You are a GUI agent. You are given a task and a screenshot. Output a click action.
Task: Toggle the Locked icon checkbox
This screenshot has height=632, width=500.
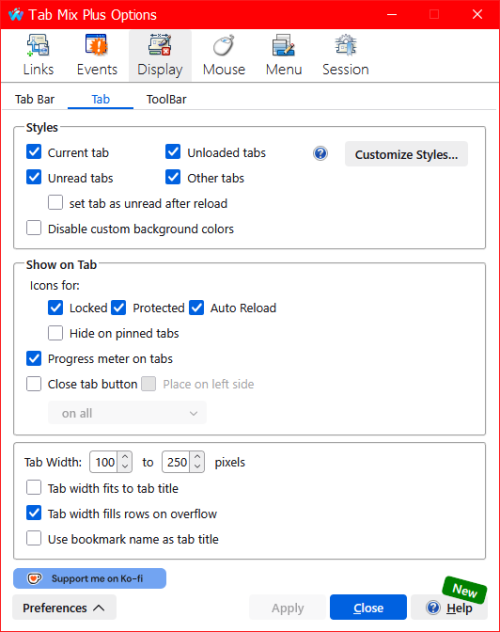point(56,308)
